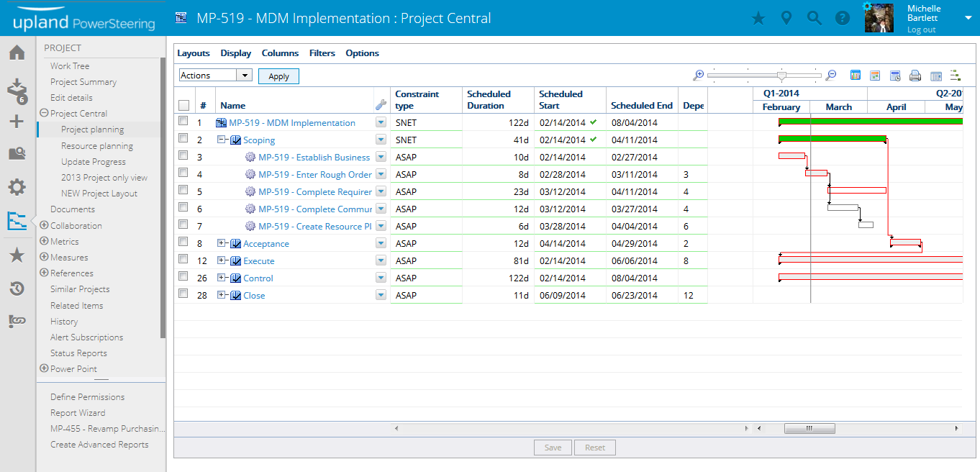Image resolution: width=980 pixels, height=472 pixels.
Task: Open the folder review icon in left rail
Action: click(x=17, y=153)
